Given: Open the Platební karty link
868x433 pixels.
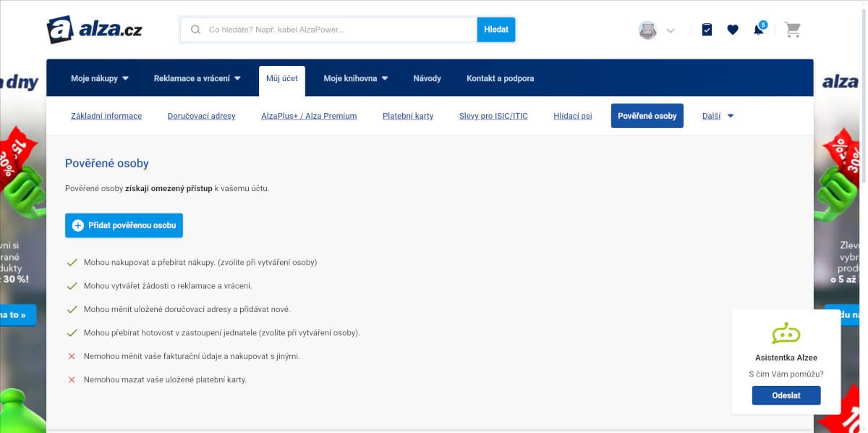Looking at the screenshot, I should click(408, 116).
